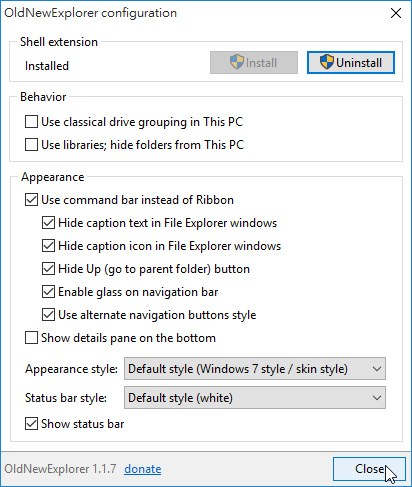Click the Close button at bottom

point(369,469)
